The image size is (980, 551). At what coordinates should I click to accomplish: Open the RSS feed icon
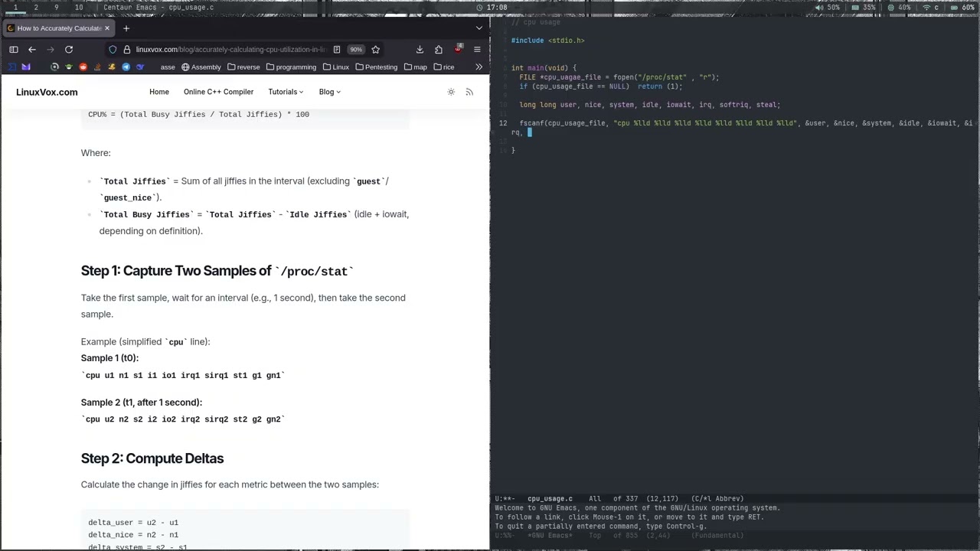pos(469,92)
